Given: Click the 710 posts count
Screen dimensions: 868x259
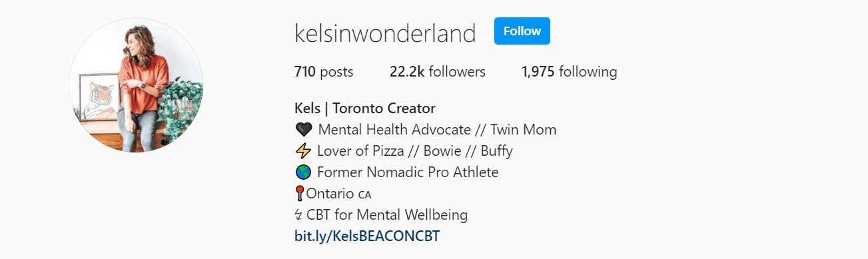Looking at the screenshot, I should tap(324, 72).
